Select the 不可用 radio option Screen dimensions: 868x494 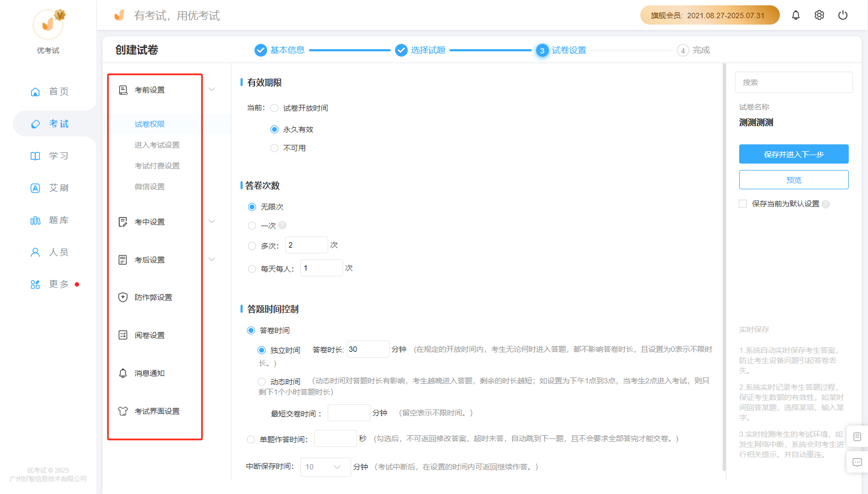[x=274, y=148]
